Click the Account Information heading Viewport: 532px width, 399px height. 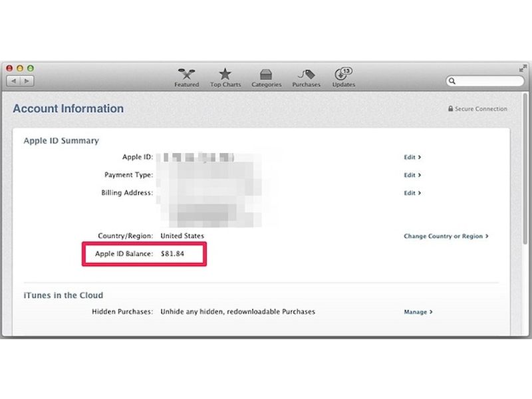pyautogui.click(x=68, y=108)
